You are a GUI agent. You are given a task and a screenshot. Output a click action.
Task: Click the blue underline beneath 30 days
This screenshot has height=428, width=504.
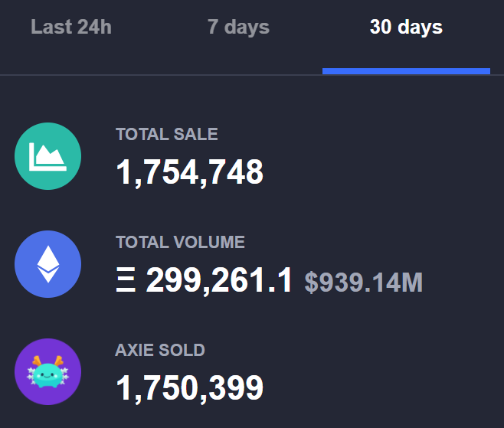pyautogui.click(x=406, y=71)
